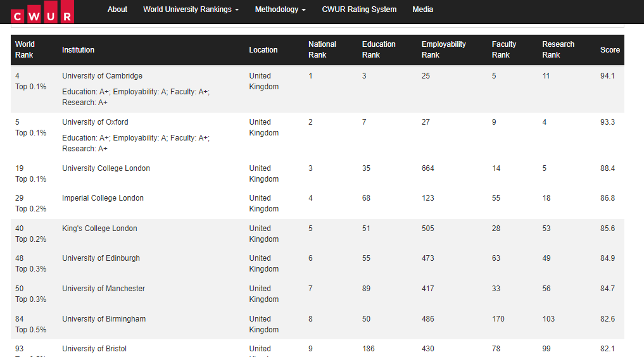Click the Location column header
This screenshot has height=357, width=644.
[263, 50]
